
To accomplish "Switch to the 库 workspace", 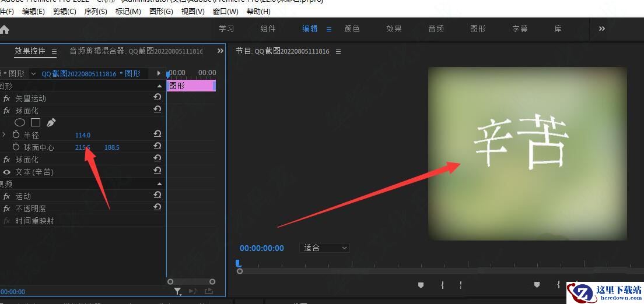I will coord(558,29).
